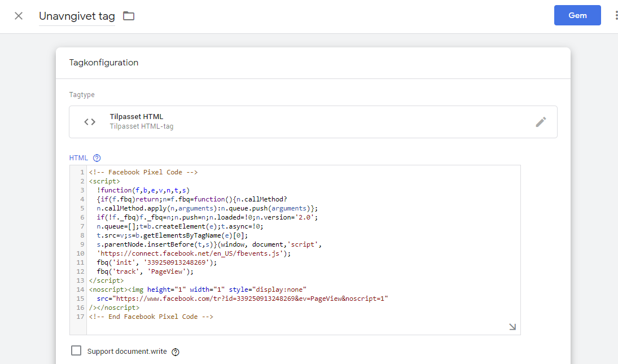Click the Unavngivet tag name field

tap(77, 16)
